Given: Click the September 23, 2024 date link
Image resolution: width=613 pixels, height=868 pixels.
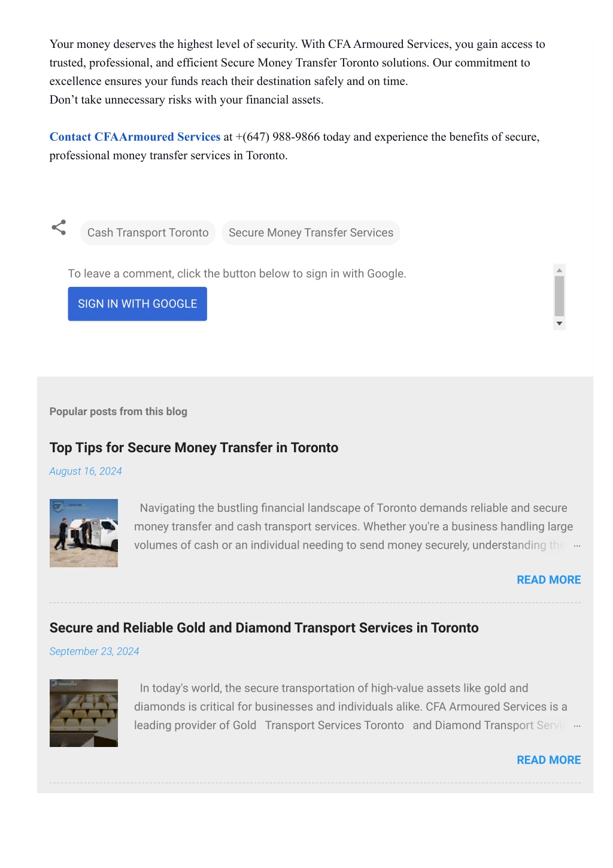Looking at the screenshot, I should 94,652.
